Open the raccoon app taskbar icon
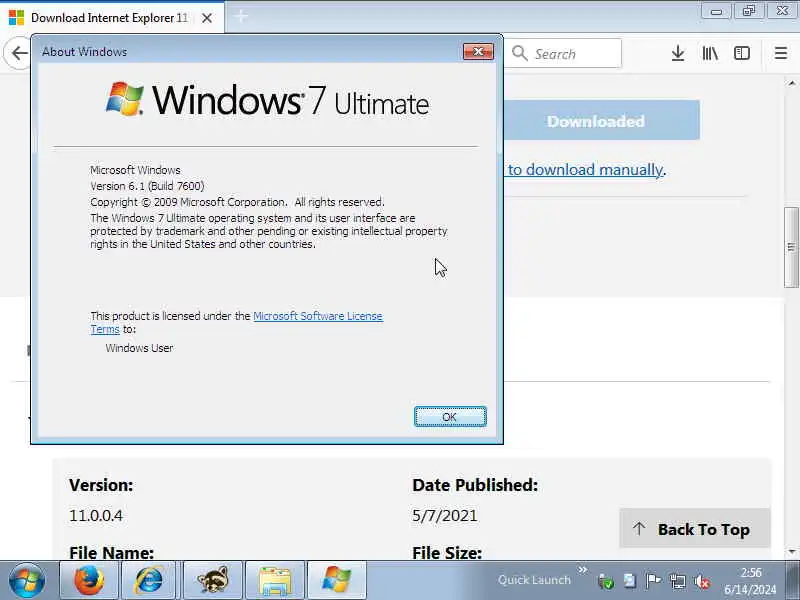Image resolution: width=800 pixels, height=600 pixels. point(212,580)
